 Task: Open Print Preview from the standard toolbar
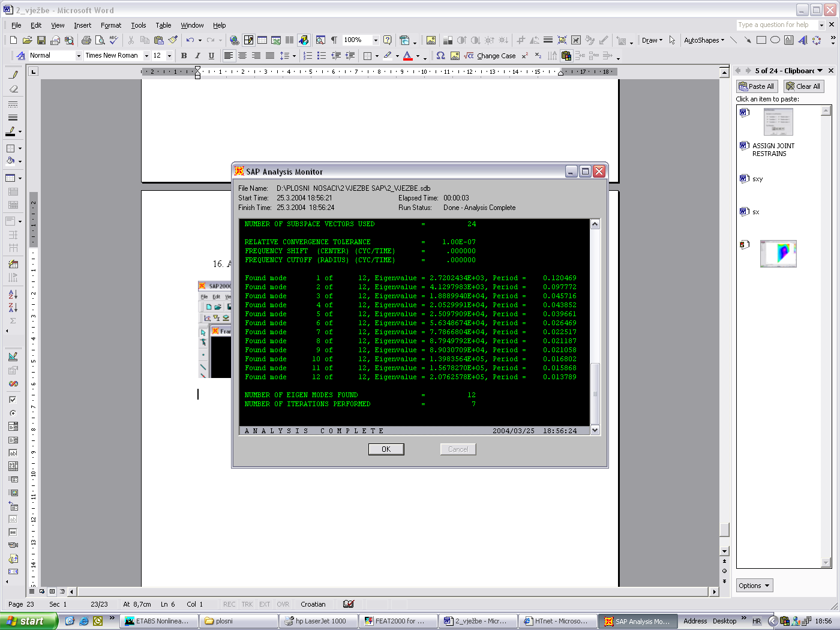pyautogui.click(x=100, y=40)
